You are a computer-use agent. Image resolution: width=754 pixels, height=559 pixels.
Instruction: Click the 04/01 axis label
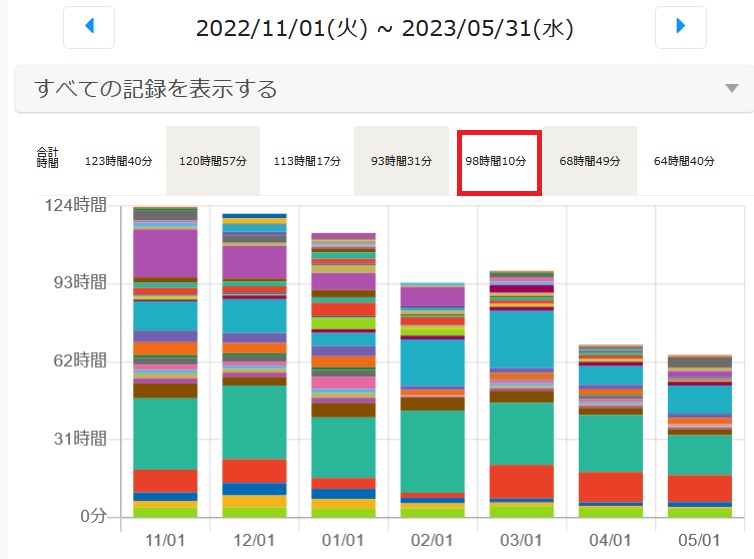[610, 540]
